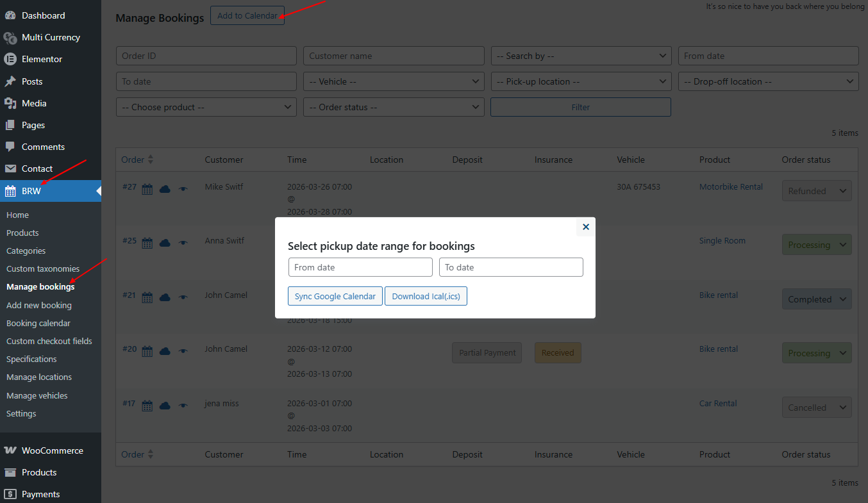Click the calendar icon for order #20
Image resolution: width=868 pixels, height=503 pixels.
(147, 351)
